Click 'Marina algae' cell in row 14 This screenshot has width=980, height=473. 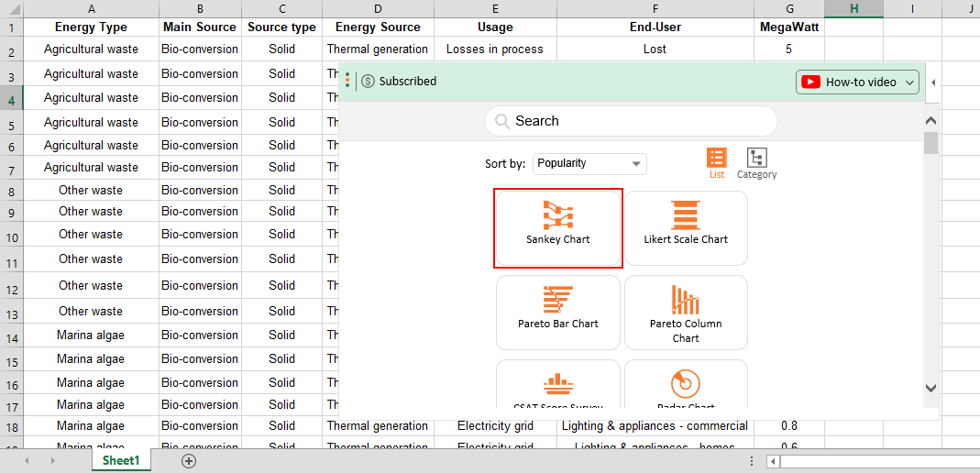92,335
